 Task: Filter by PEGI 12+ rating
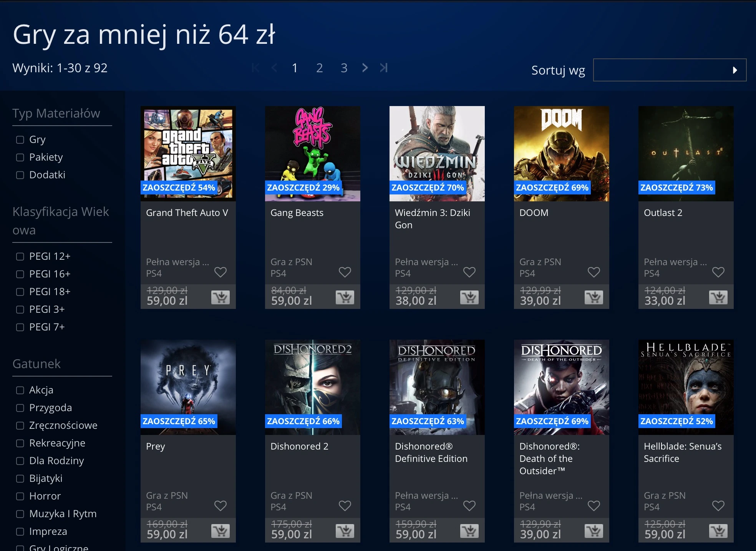click(x=20, y=256)
